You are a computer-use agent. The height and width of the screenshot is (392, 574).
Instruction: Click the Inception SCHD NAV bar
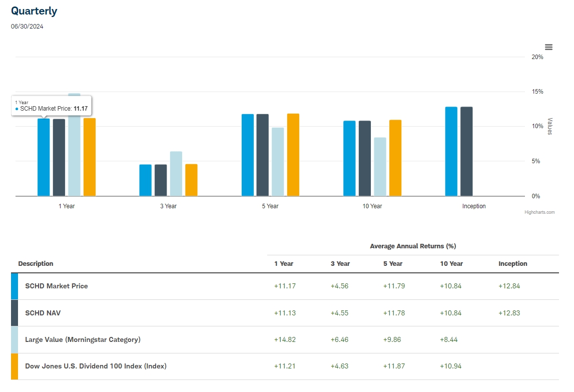click(466, 151)
